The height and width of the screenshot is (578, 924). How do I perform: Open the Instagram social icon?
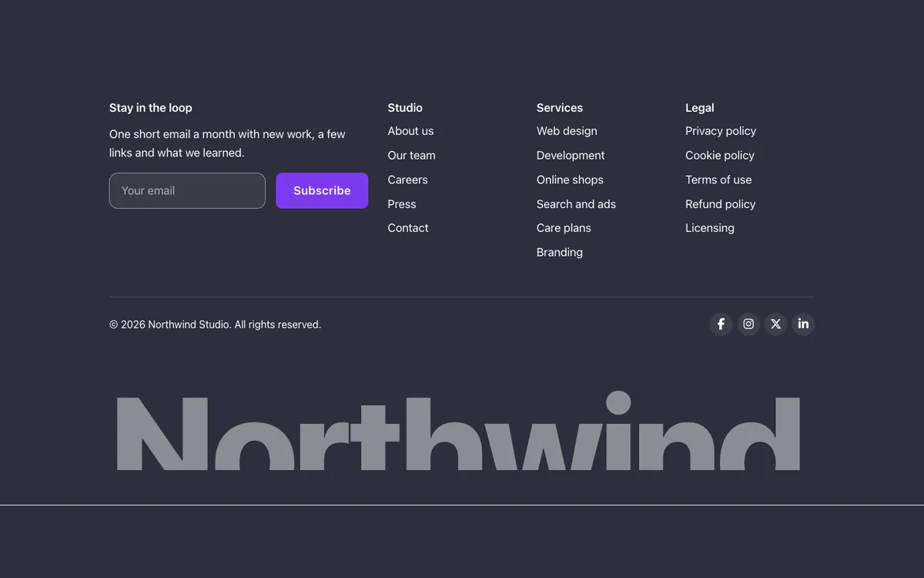tap(748, 324)
